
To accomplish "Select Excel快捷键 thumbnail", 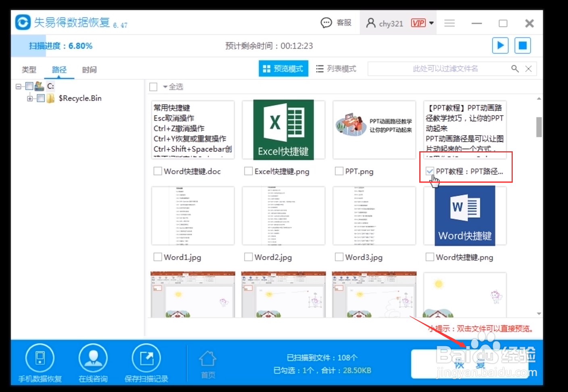I will (x=283, y=130).
